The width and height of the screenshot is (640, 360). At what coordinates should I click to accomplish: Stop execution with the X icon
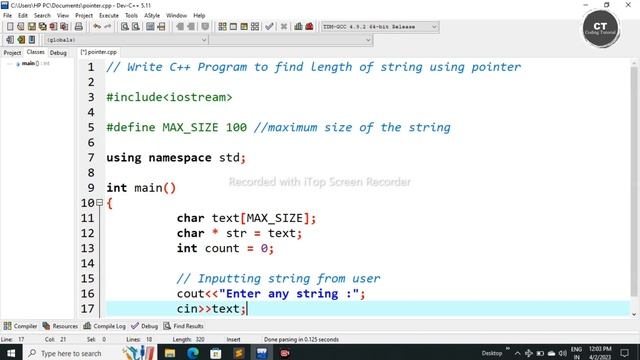point(284,27)
